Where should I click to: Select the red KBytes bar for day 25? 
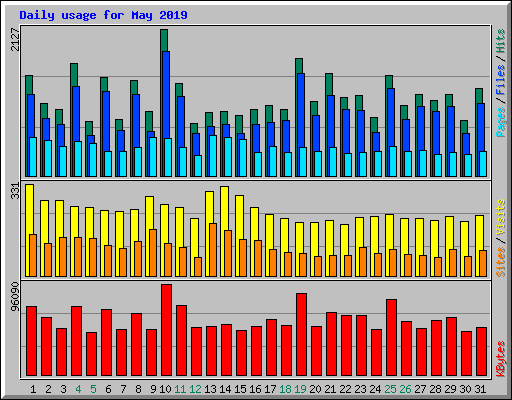point(391,337)
